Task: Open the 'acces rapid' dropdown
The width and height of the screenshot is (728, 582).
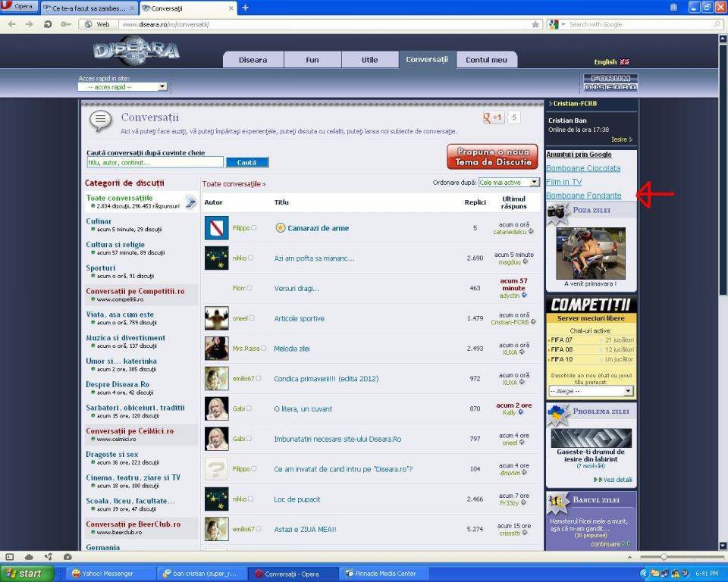Action: click(x=123, y=87)
